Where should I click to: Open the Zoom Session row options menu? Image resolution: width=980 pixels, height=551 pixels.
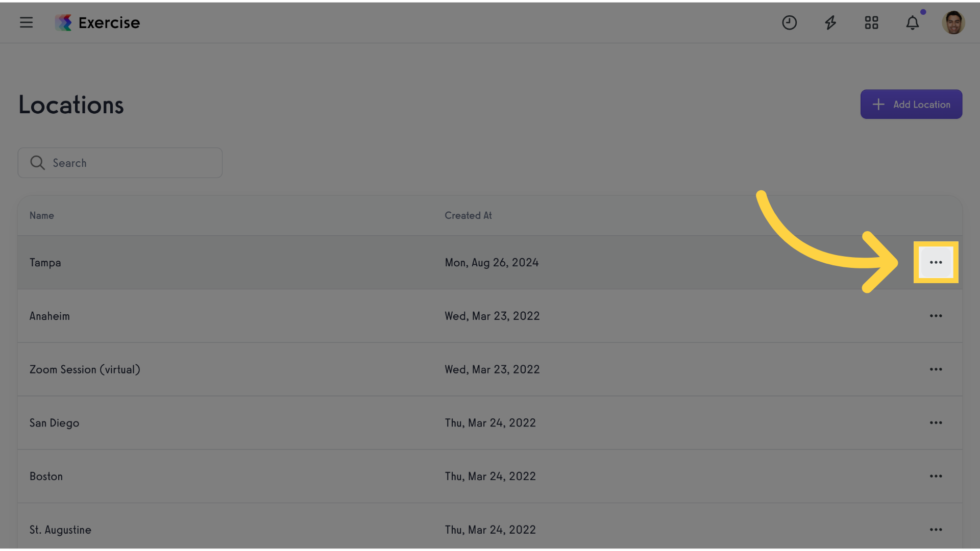(x=936, y=369)
